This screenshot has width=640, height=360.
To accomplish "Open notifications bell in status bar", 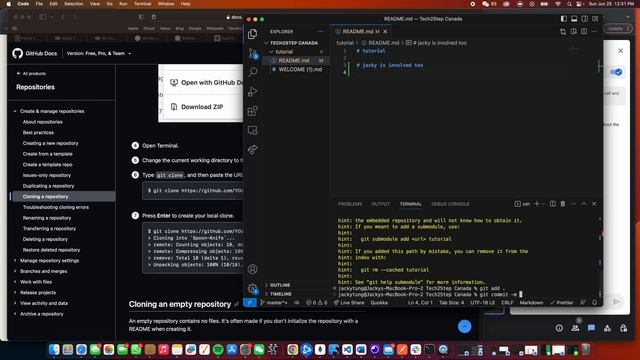I will click(595, 302).
